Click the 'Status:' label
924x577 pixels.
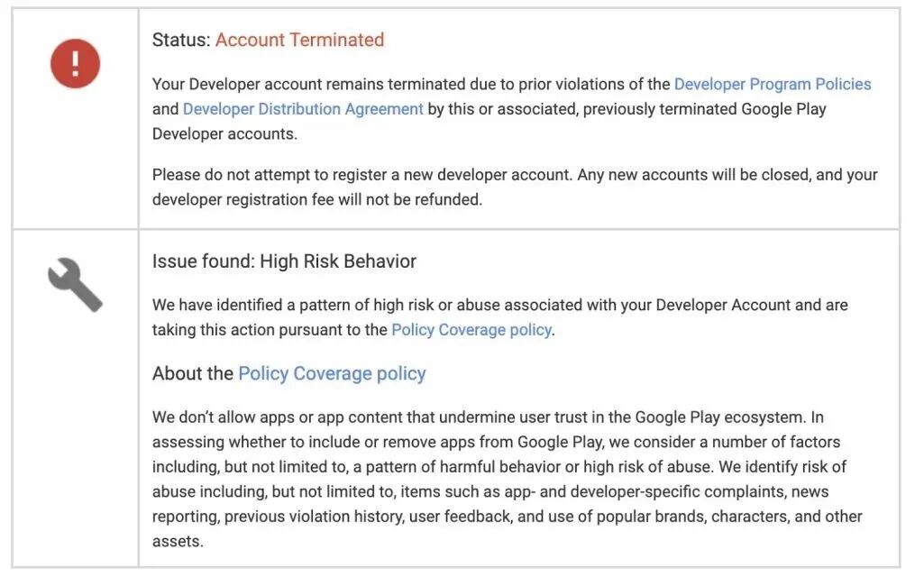point(181,40)
